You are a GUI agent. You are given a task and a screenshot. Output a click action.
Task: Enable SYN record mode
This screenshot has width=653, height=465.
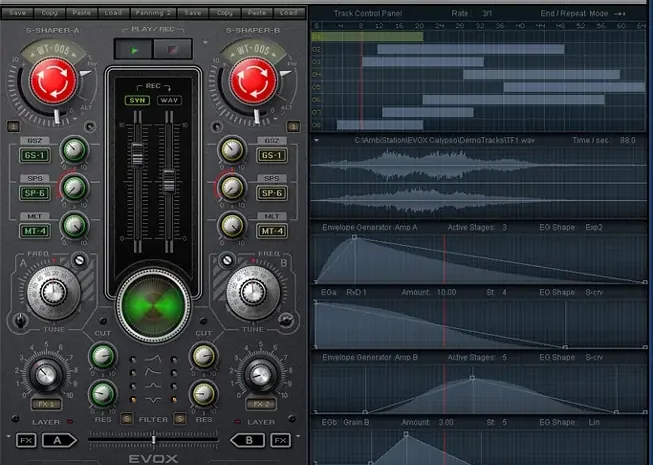[136, 100]
